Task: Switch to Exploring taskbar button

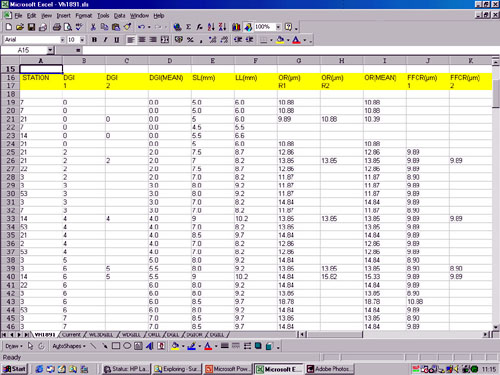Action: point(177,369)
